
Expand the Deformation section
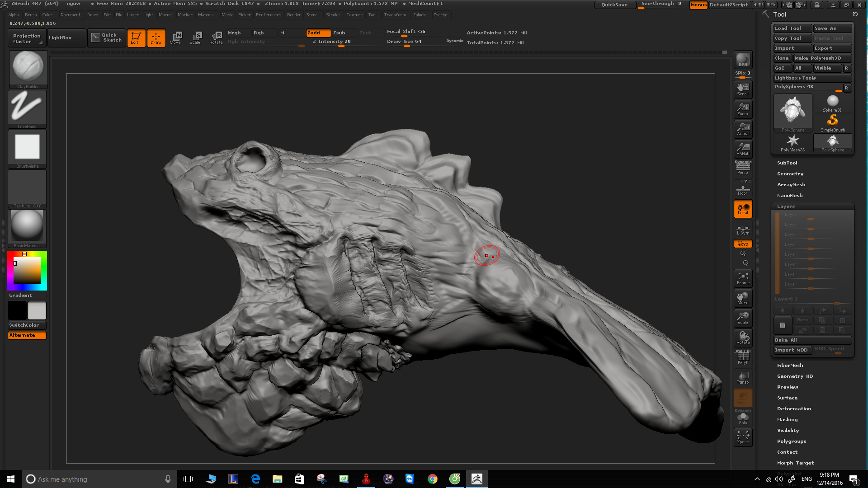794,408
